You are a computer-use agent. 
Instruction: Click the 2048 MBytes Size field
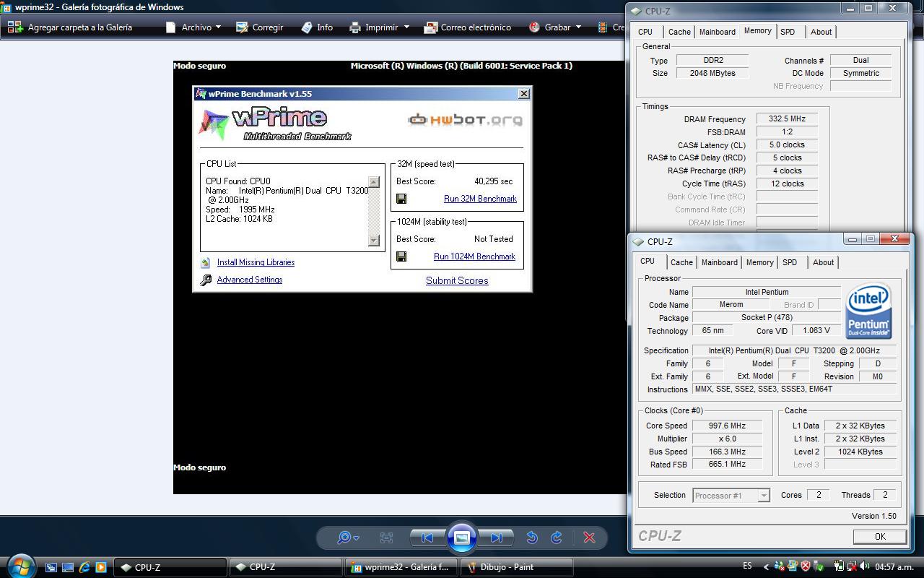(x=712, y=73)
